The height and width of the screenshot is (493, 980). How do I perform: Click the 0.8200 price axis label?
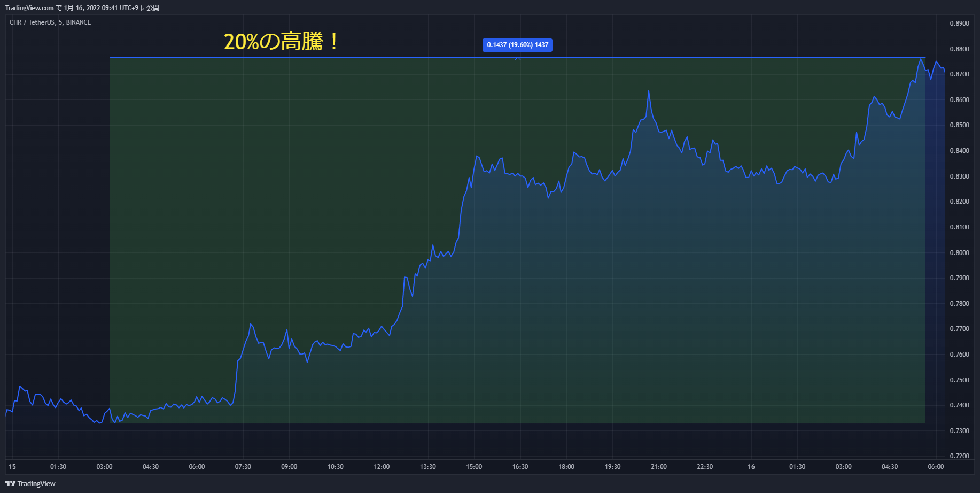pos(959,202)
